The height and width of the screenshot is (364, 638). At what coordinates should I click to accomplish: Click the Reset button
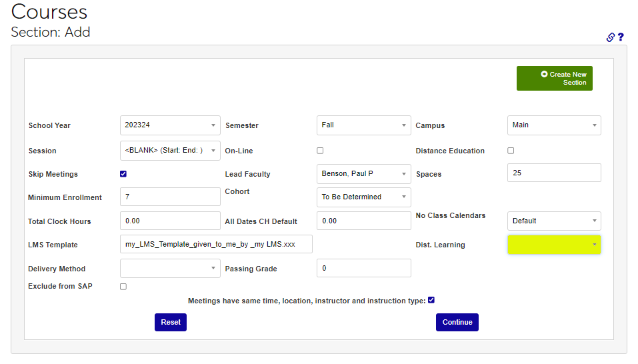tap(171, 322)
